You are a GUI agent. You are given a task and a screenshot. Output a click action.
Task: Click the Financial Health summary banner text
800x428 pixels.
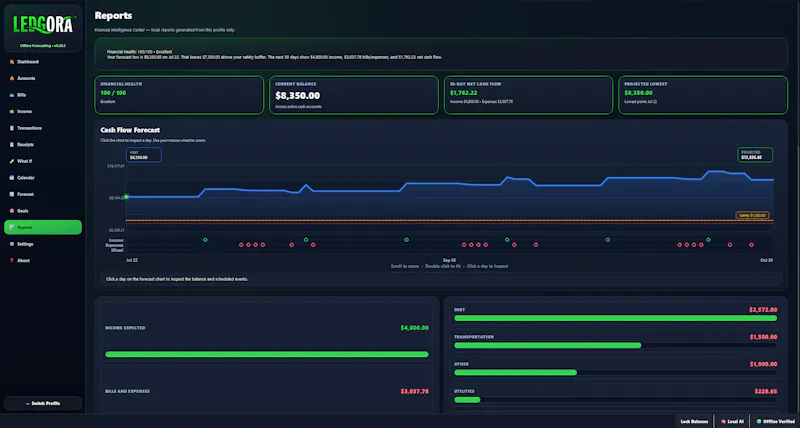(x=274, y=55)
